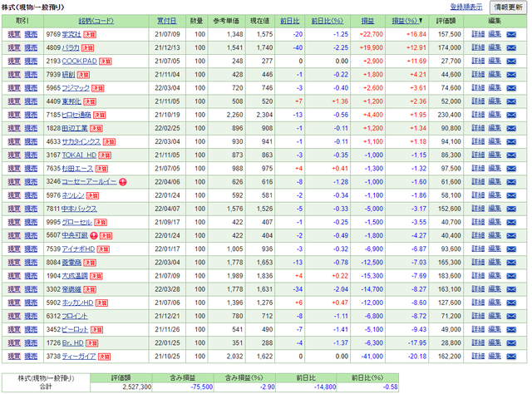The height and width of the screenshot is (394, 532).
Task: Click 現買 in the 7811 中本パックス row
Action: click(x=14, y=209)
